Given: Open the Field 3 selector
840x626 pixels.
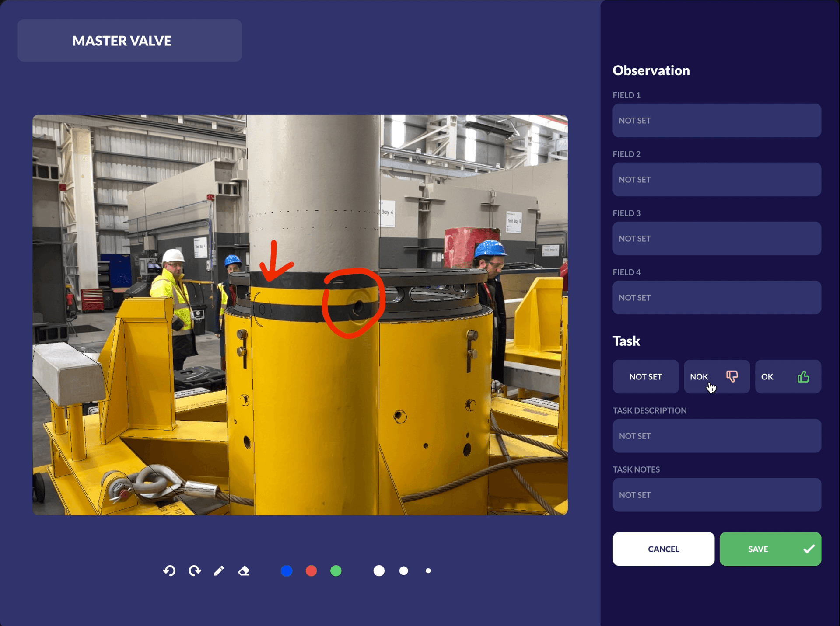Looking at the screenshot, I should (x=716, y=238).
